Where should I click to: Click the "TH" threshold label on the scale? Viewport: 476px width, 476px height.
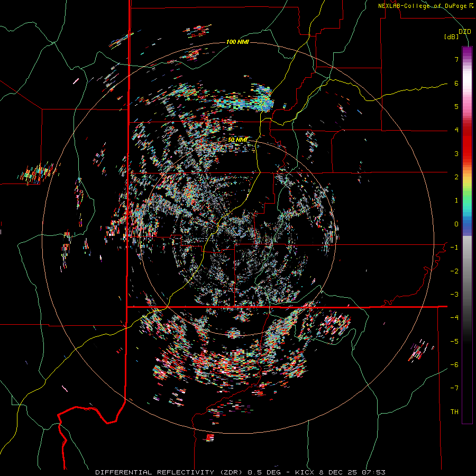coord(454,412)
